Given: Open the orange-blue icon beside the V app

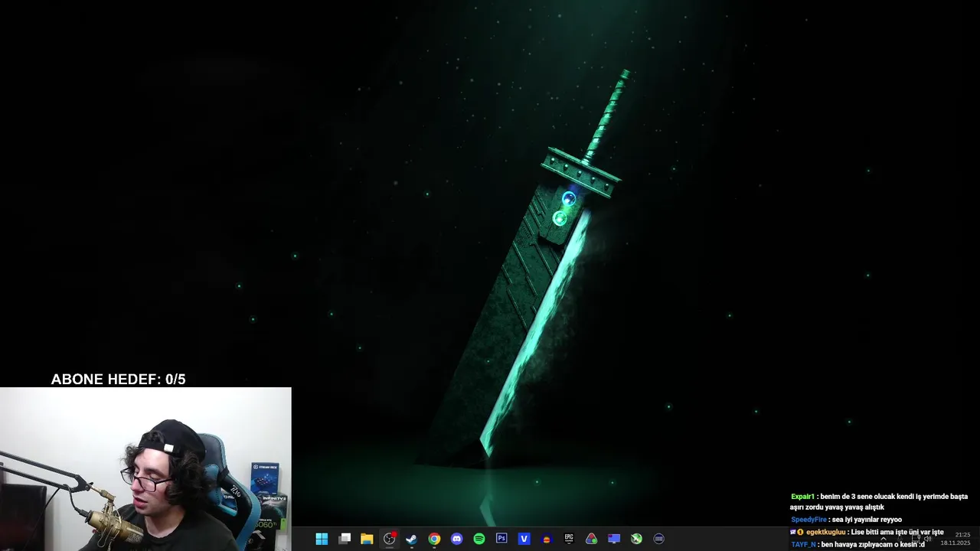Looking at the screenshot, I should (x=546, y=539).
